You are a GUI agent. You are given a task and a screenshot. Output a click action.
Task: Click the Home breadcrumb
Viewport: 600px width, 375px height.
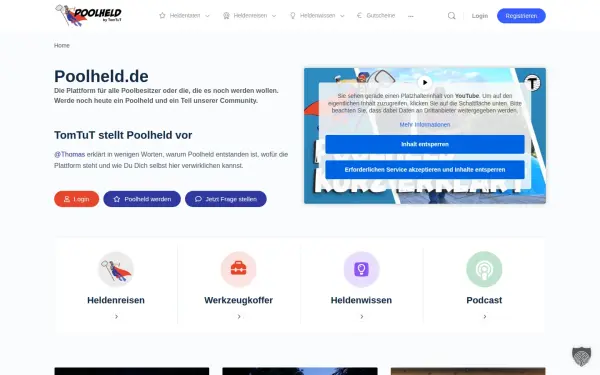click(62, 45)
